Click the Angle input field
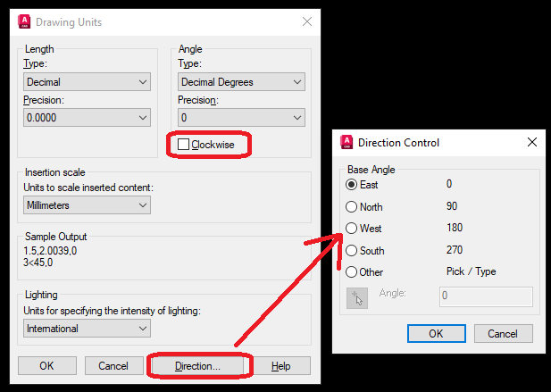Viewport: 551px width, 392px height. point(486,296)
